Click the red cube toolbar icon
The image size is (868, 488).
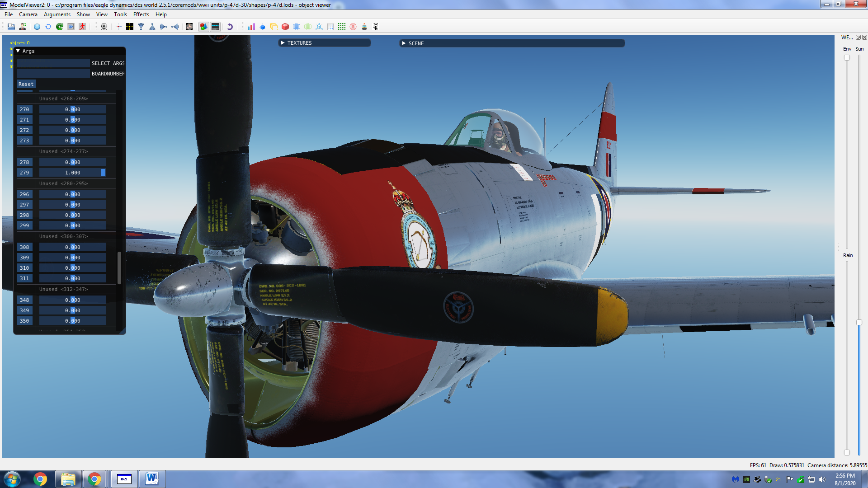[285, 27]
